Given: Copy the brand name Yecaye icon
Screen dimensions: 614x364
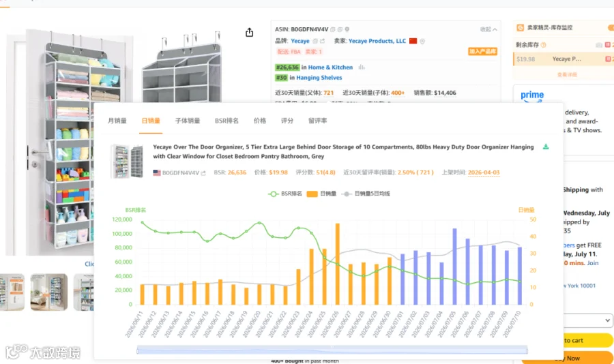Looking at the screenshot, I should point(315,41).
